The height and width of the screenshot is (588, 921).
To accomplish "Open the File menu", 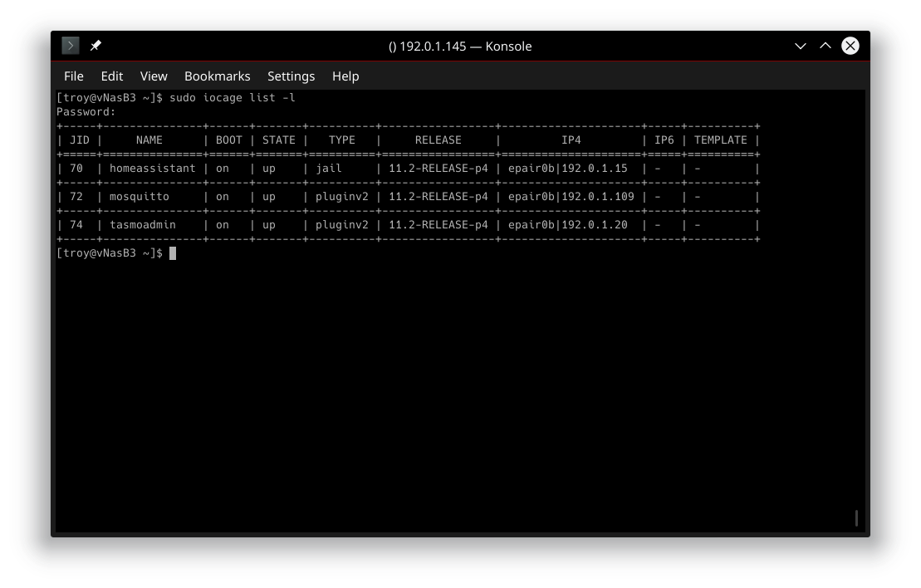I will click(73, 76).
